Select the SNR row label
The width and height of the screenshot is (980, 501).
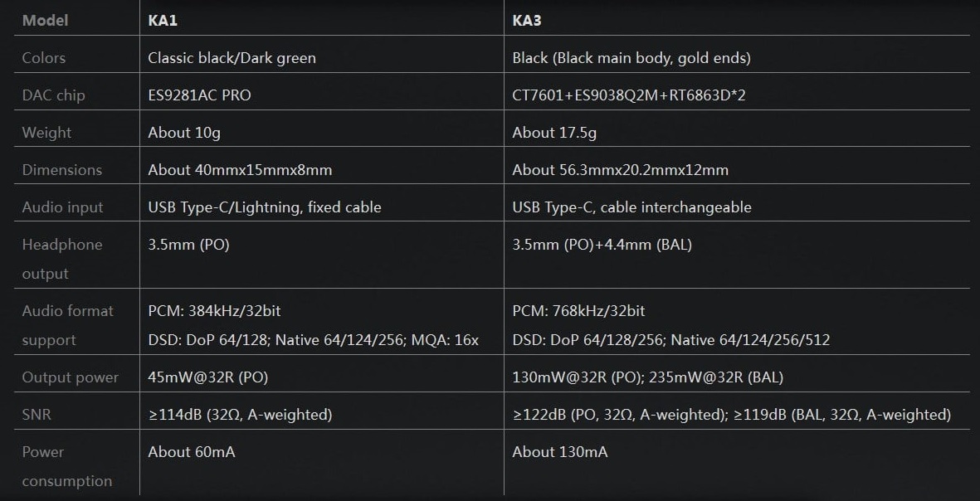pos(37,415)
